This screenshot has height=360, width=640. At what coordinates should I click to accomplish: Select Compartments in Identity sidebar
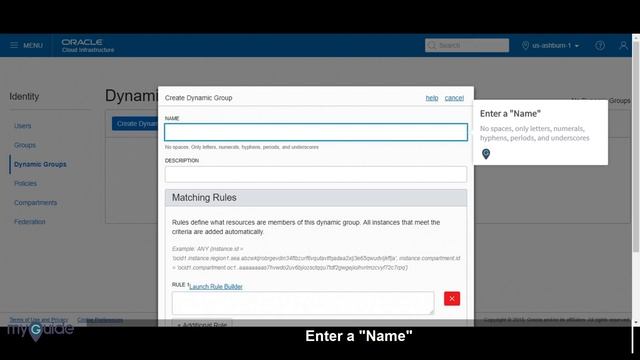tap(36, 202)
